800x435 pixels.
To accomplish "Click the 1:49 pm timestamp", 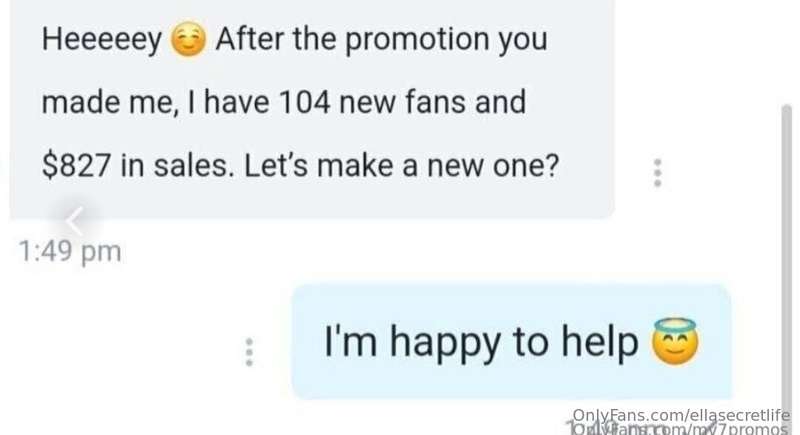I will (x=70, y=251).
